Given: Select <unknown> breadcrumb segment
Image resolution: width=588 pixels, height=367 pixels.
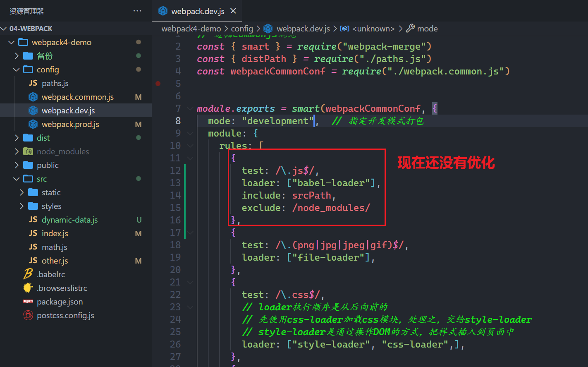Looking at the screenshot, I should [373, 29].
